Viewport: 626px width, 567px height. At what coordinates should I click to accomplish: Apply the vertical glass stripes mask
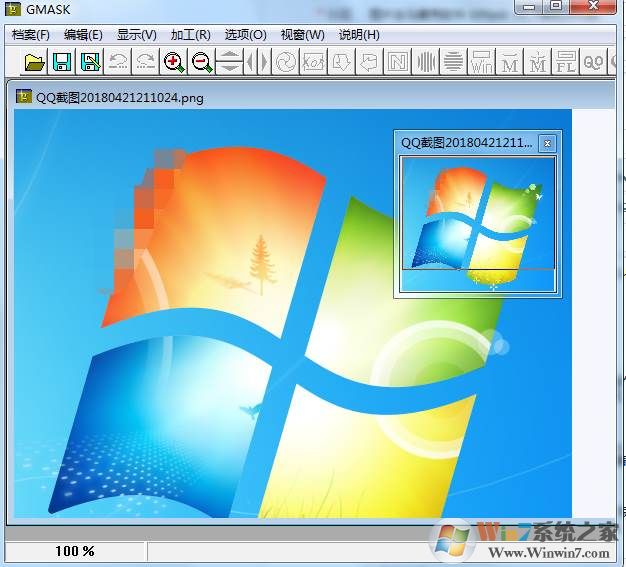(x=425, y=62)
